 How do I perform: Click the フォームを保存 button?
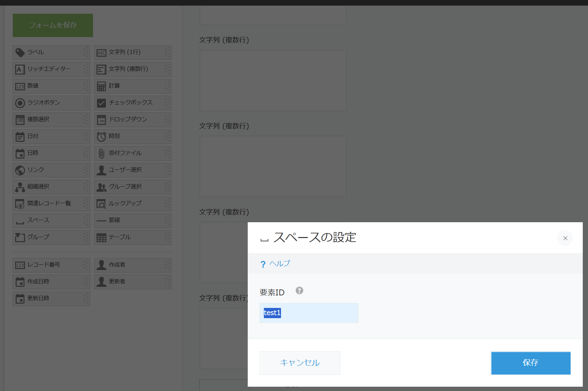point(53,25)
